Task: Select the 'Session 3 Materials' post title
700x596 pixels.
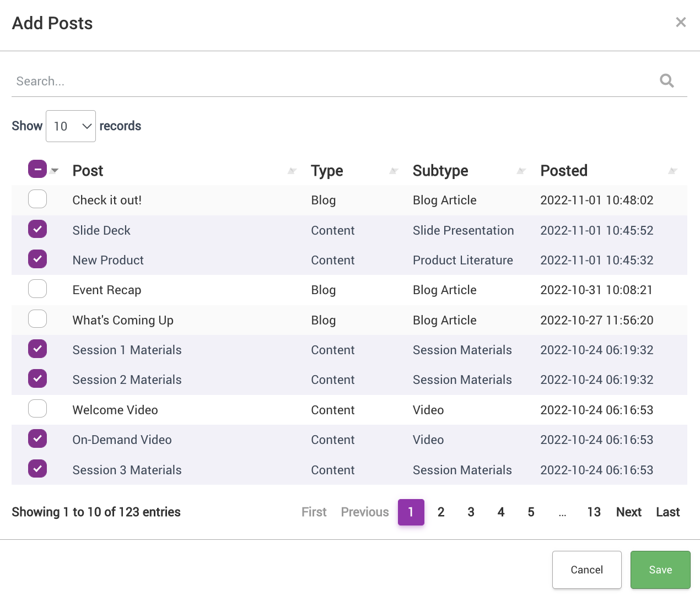Action: 127,470
